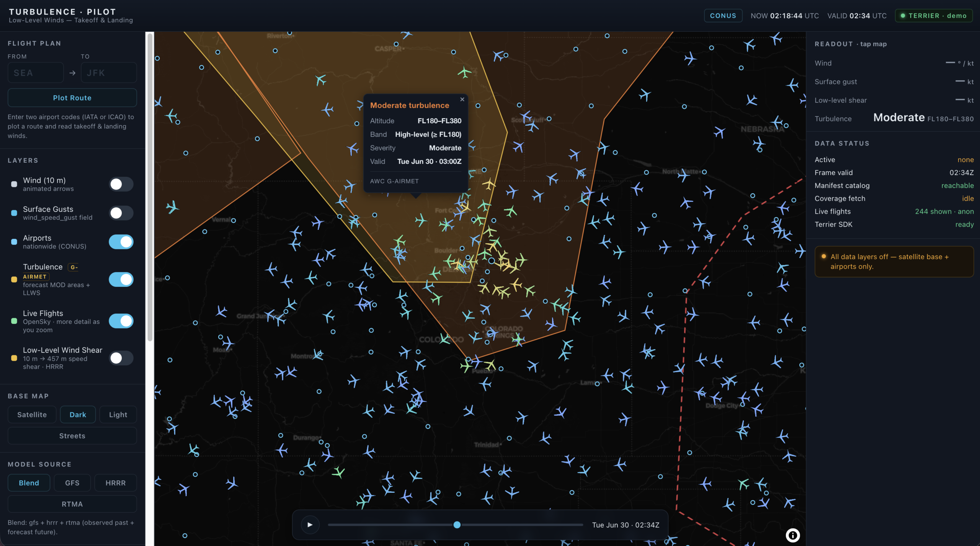Close the Moderate turbulence popup

click(x=462, y=99)
